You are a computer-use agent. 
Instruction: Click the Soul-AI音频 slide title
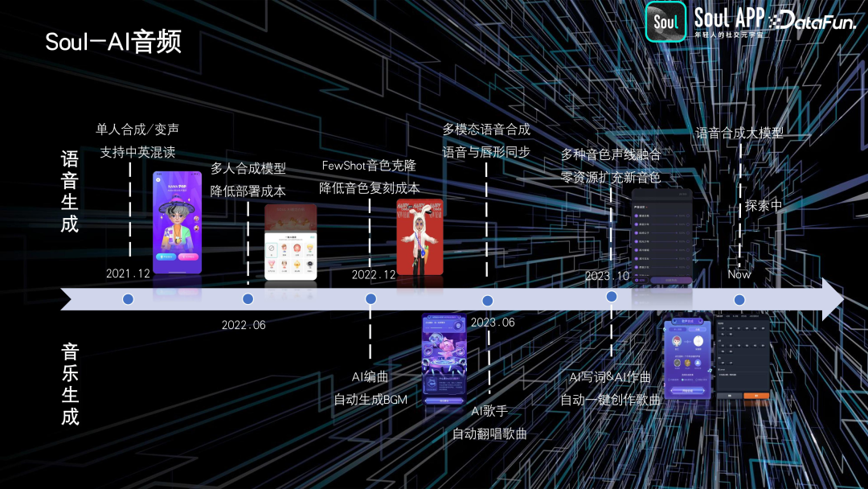113,42
